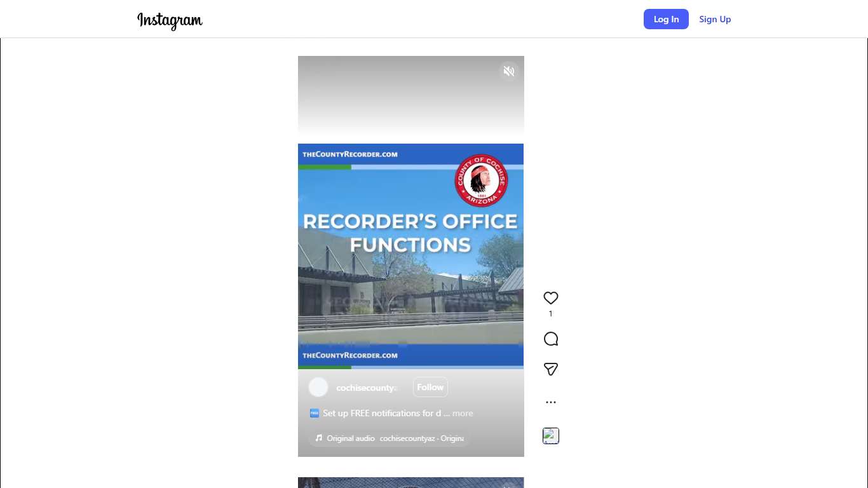Click the music note icon by Original audio

click(x=319, y=438)
